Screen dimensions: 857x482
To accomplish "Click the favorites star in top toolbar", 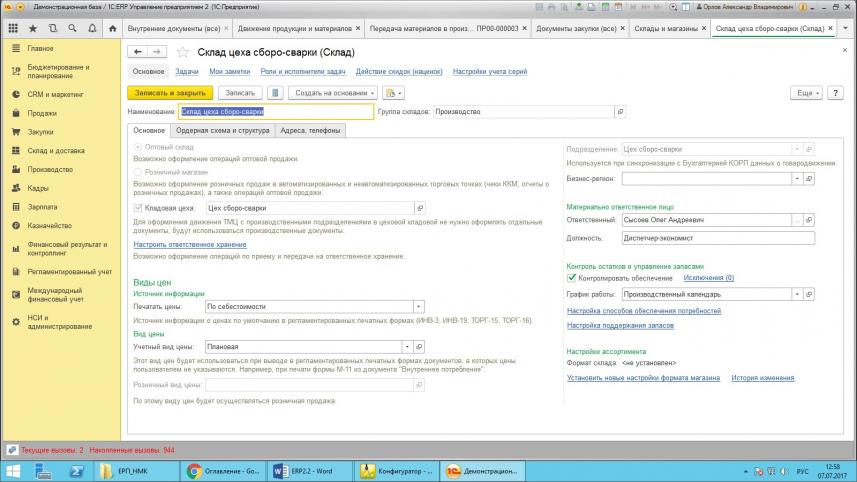I will point(33,29).
